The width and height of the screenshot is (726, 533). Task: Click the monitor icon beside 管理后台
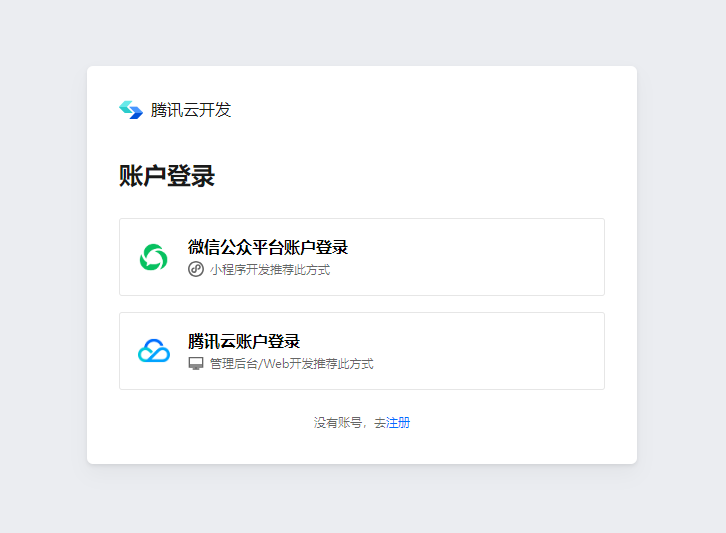click(196, 364)
